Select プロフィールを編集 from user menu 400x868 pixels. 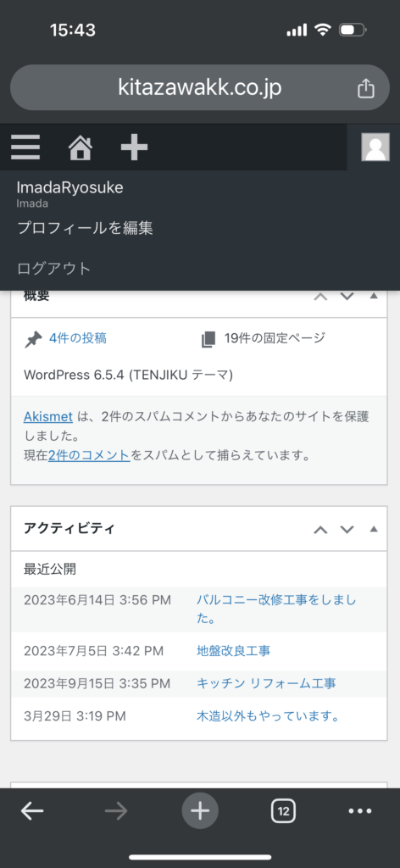coord(85,227)
